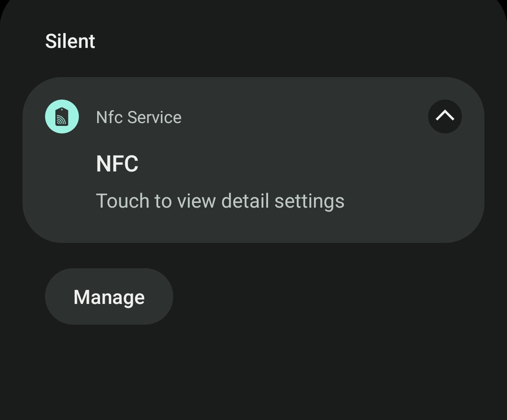This screenshot has height=420, width=507.
Task: Hit the Manage pill below the notification
Action: (x=109, y=297)
